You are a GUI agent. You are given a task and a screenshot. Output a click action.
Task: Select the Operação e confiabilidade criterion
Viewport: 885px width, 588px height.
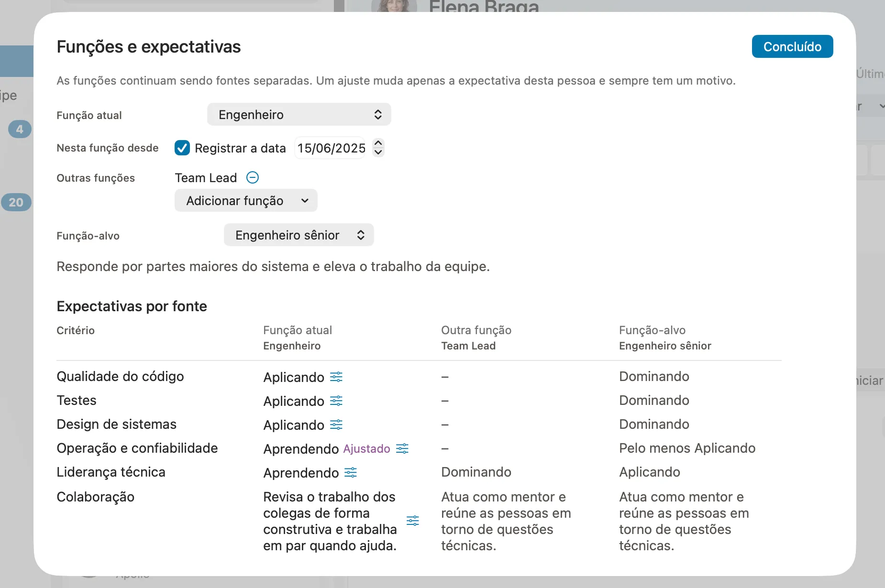pyautogui.click(x=137, y=448)
